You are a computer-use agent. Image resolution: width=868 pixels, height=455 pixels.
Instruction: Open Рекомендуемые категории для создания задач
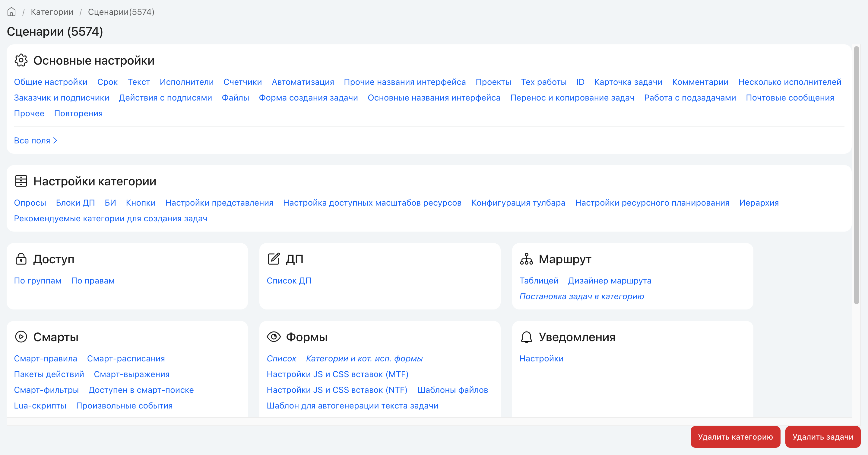tap(110, 219)
